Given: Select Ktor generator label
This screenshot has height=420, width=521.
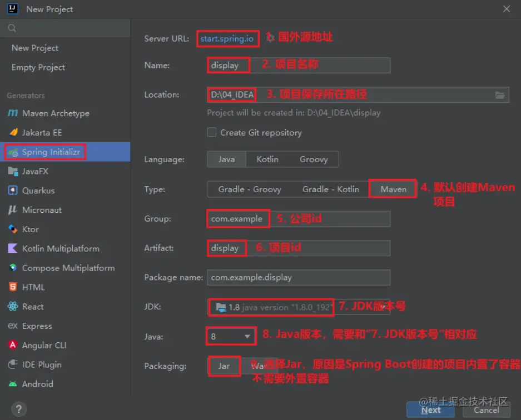Looking at the screenshot, I should [30, 229].
